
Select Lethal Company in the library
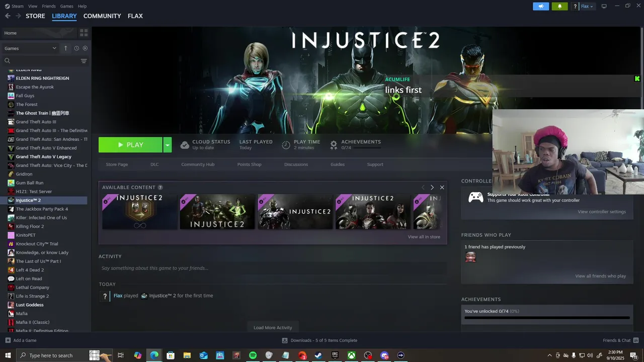coord(32,288)
